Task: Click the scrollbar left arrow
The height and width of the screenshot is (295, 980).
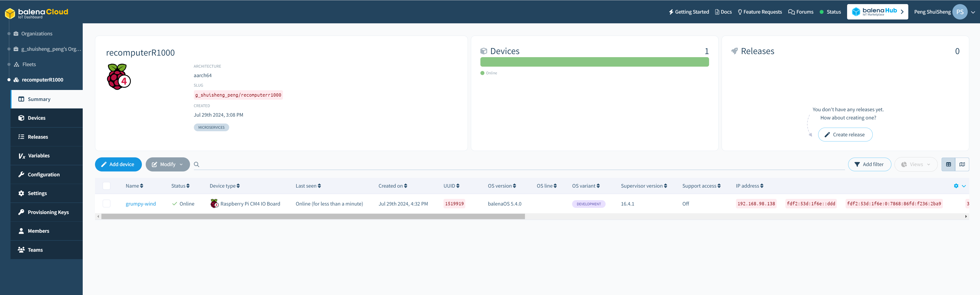Action: pos(98,217)
